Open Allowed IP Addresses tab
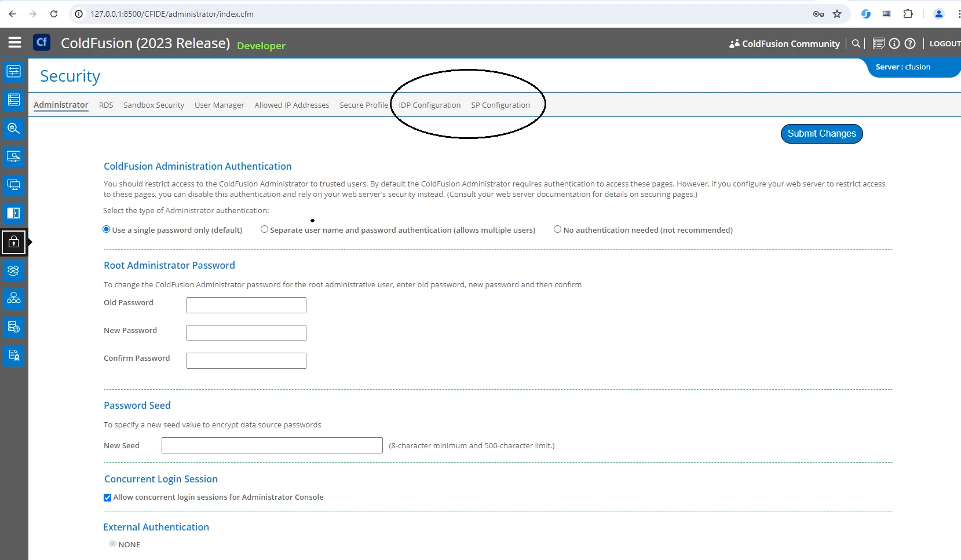Screen dimensions: 961x560 coord(292,105)
